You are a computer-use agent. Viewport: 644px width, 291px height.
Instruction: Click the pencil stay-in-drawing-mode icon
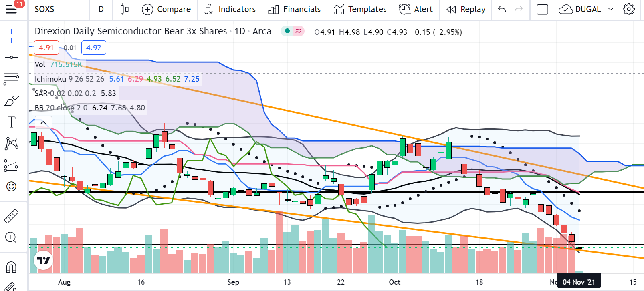coord(11,286)
